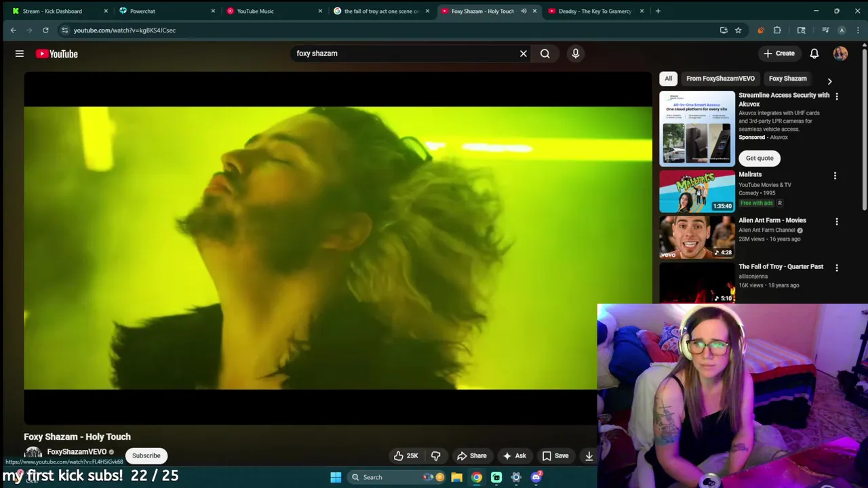868x488 pixels.
Task: Open Discord from the taskbar
Action: coord(536,477)
